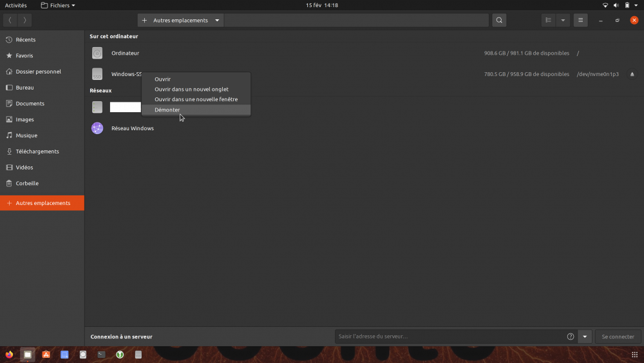Open the hamburger menu in the header bar
This screenshot has width=644, height=363.
[580, 20]
